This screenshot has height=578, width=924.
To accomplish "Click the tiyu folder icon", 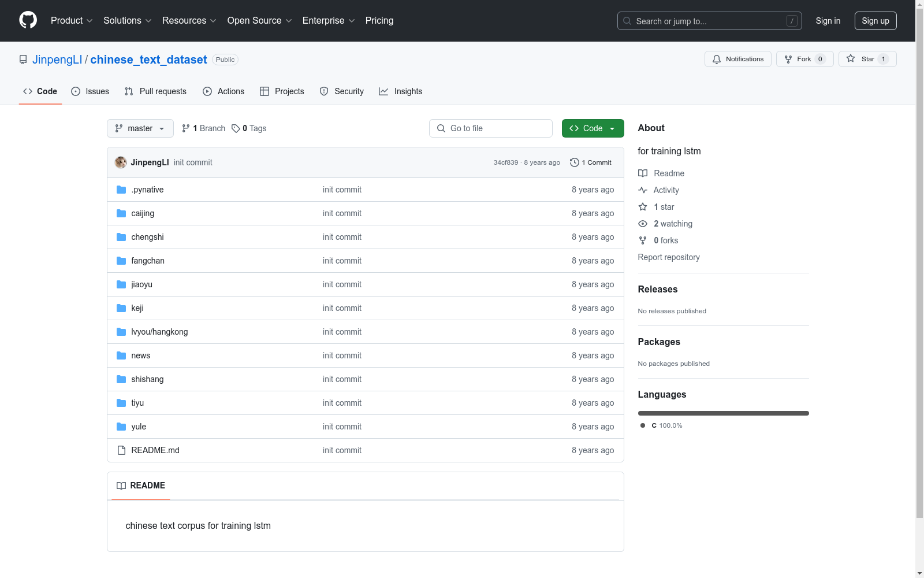I will point(121,403).
